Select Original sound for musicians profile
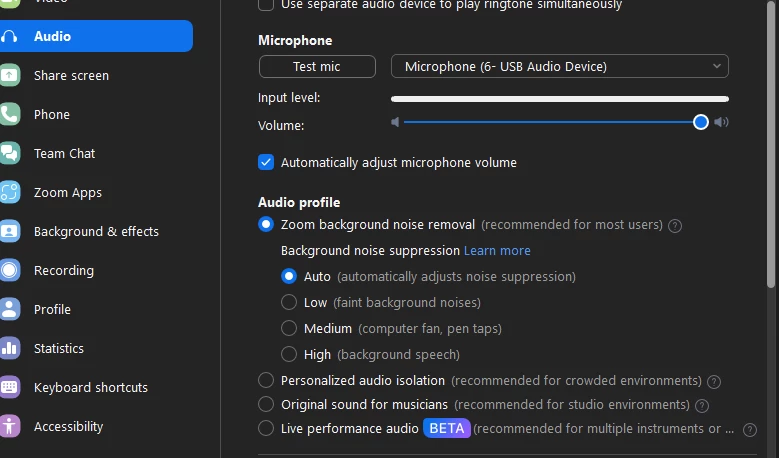Viewport: 779px width, 458px height. pyautogui.click(x=266, y=404)
